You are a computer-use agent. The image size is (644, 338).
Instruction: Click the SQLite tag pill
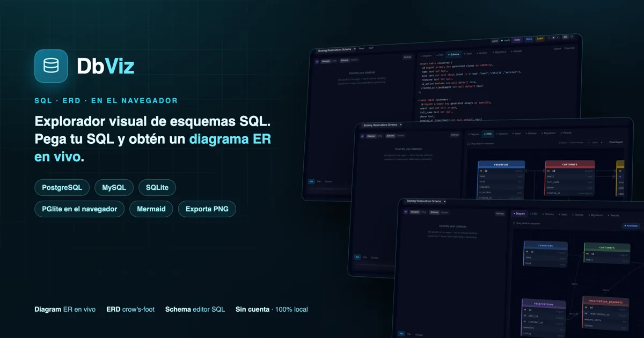157,188
